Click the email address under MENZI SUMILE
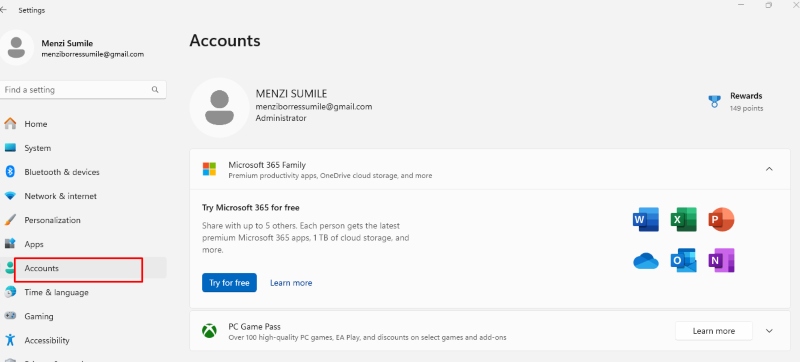This screenshot has width=800, height=362. point(314,107)
